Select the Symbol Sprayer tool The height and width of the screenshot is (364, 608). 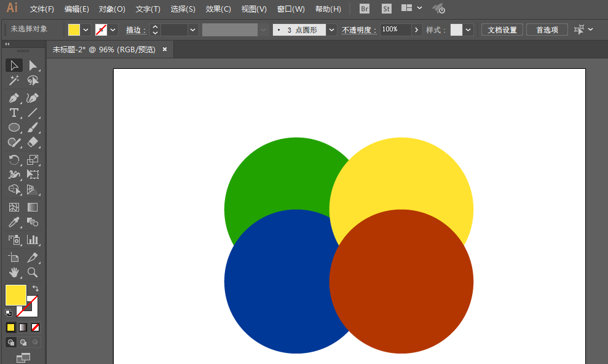[x=14, y=240]
